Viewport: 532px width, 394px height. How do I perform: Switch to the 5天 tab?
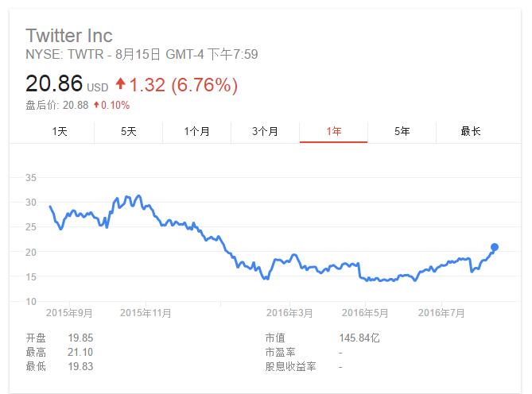[x=129, y=131]
